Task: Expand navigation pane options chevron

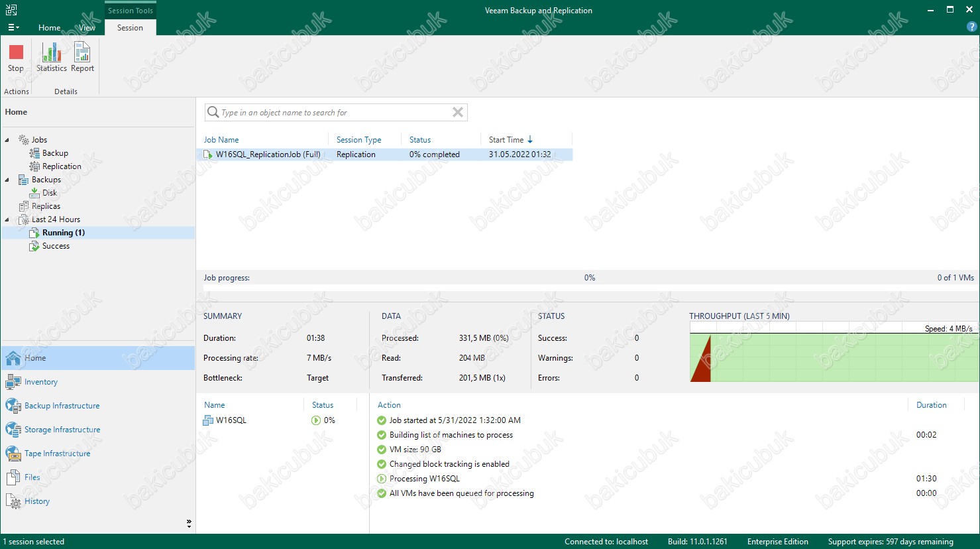Action: [189, 524]
